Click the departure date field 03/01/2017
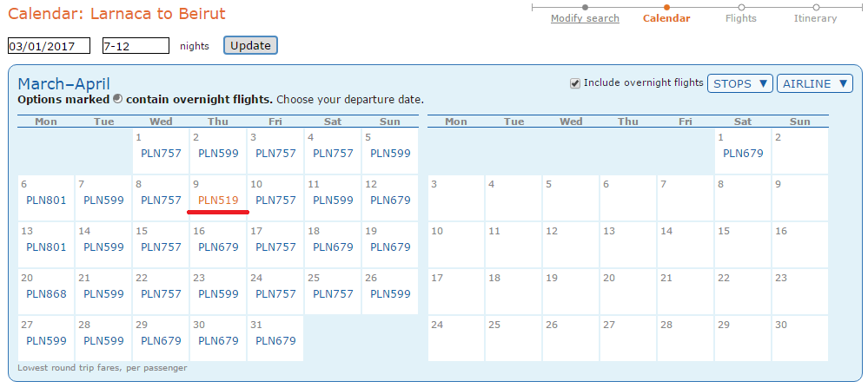 [x=49, y=46]
